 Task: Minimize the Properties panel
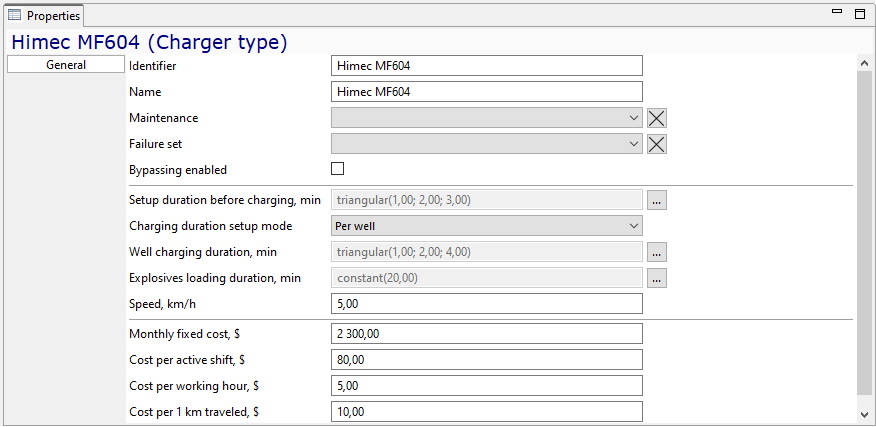(837, 12)
